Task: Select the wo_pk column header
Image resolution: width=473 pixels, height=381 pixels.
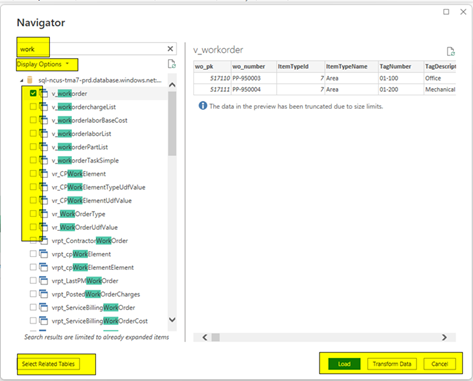Action: coord(212,66)
